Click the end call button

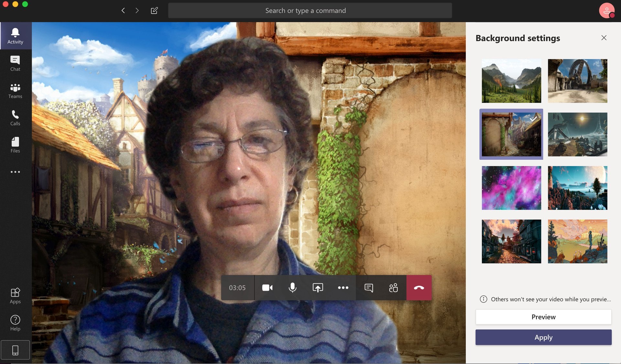[419, 287]
